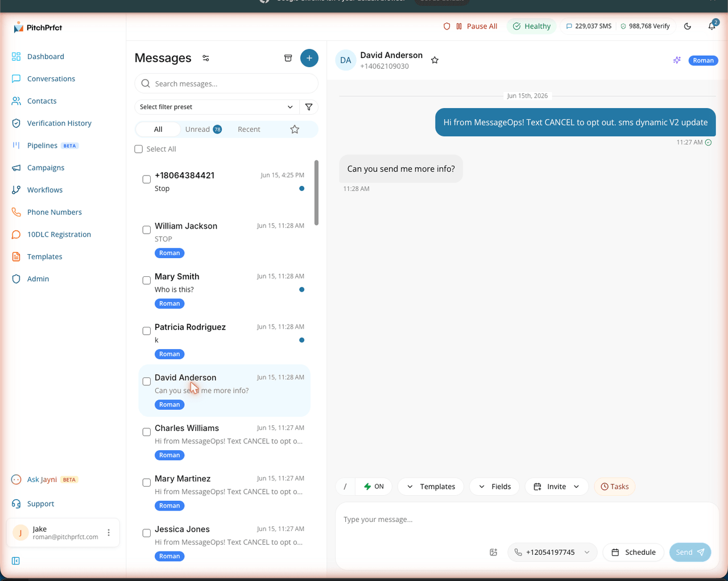
Task: Toggle the lightning ON switch
Action: coord(374,487)
